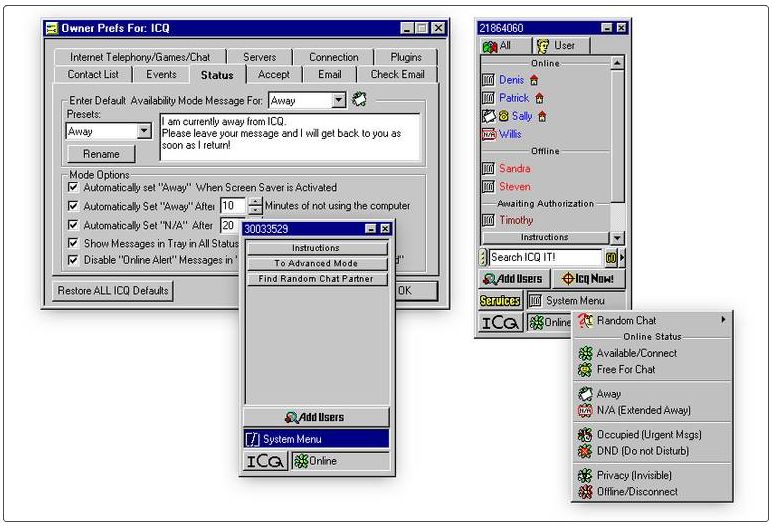The width and height of the screenshot is (772, 526).
Task: Click the Owner Prefs title bar icon
Action: point(52,28)
